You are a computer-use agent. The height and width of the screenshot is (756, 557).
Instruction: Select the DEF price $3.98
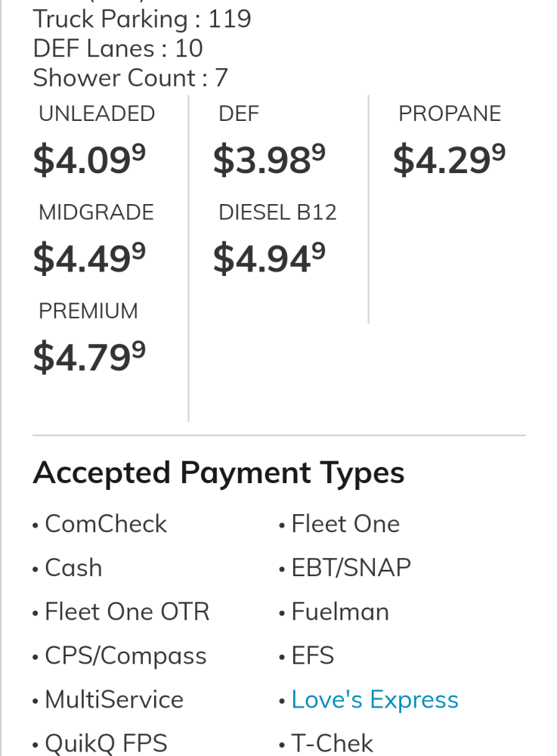click(269, 160)
